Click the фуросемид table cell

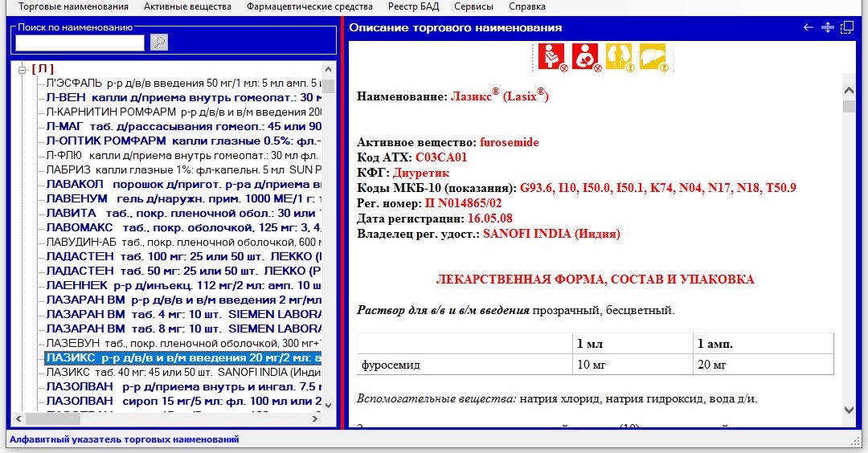(465, 365)
